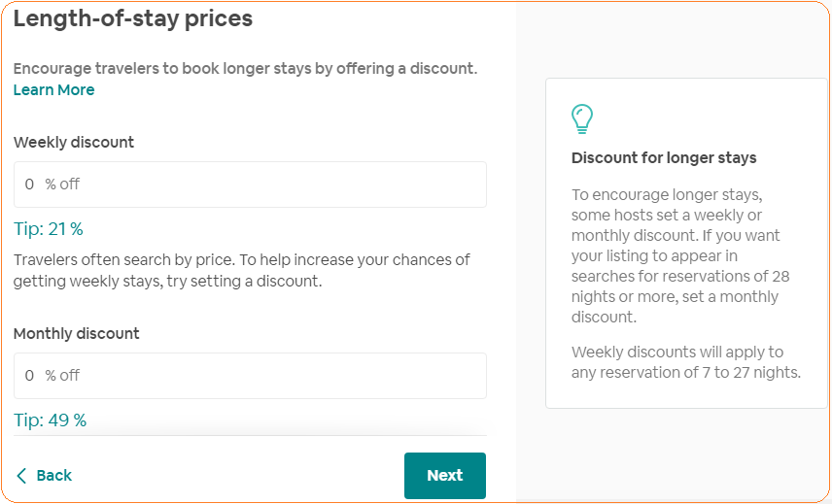This screenshot has width=832, height=504.
Task: Click the 0 value in Weekly discount
Action: point(29,185)
